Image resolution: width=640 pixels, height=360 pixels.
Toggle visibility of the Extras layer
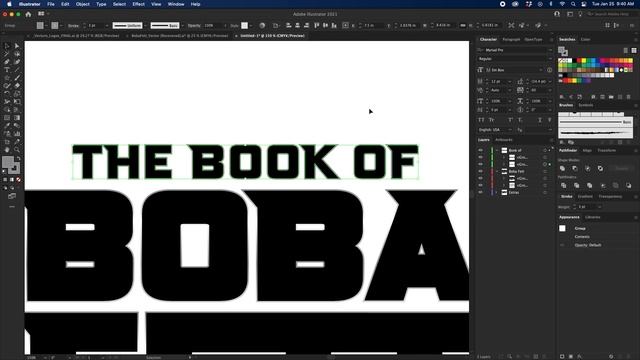pos(480,192)
